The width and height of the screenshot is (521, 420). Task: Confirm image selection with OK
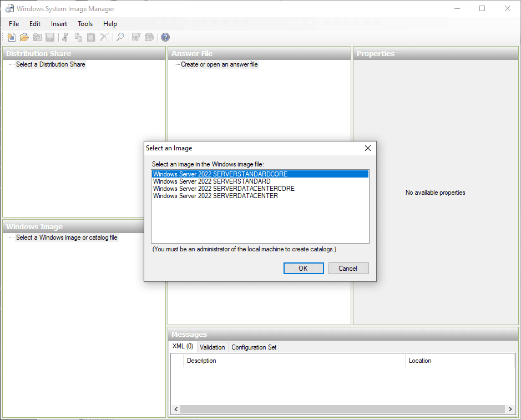point(304,268)
